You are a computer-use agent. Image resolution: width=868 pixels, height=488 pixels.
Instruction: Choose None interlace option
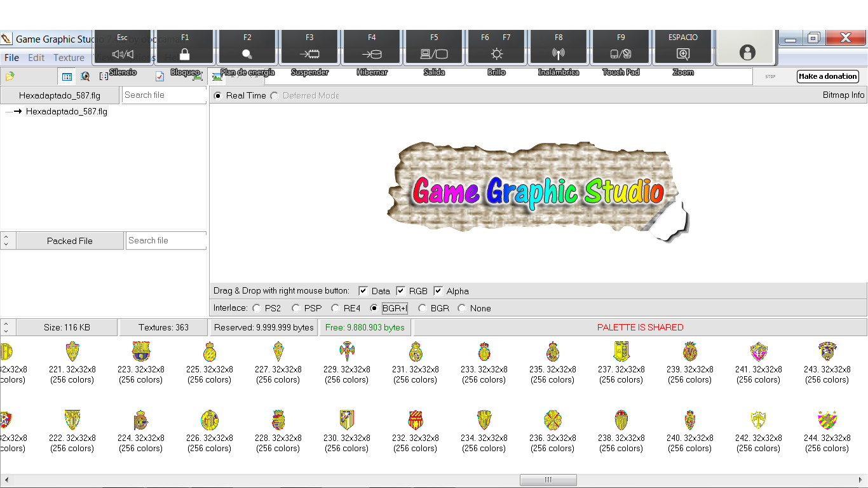[462, 308]
